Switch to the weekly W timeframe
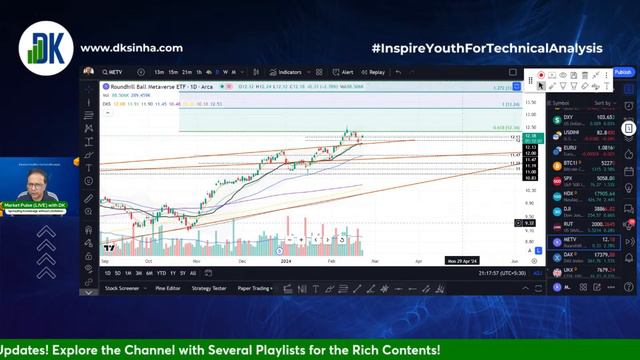Screen dimensions: 640x360 pyautogui.click(x=225, y=72)
